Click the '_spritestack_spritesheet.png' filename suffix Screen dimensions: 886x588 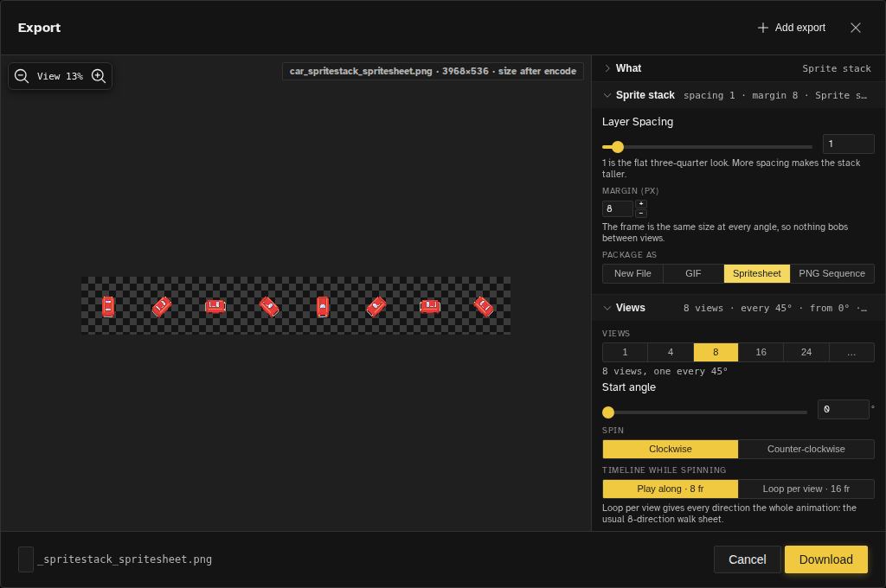[x=125, y=559]
